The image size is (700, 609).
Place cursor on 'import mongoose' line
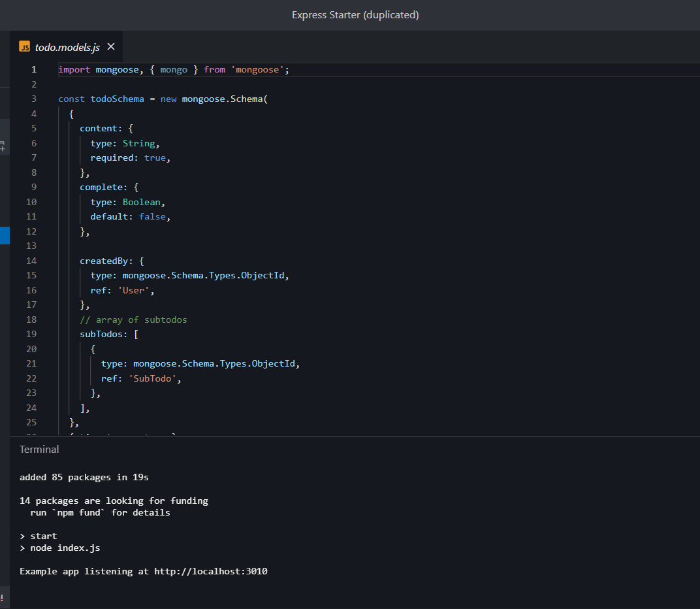174,70
